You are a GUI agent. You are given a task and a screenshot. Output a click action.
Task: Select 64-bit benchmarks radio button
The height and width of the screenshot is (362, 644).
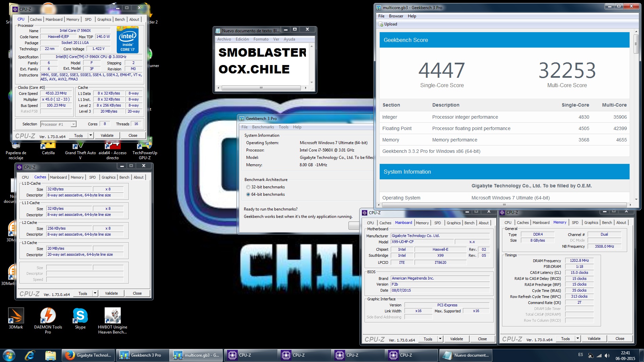click(248, 194)
